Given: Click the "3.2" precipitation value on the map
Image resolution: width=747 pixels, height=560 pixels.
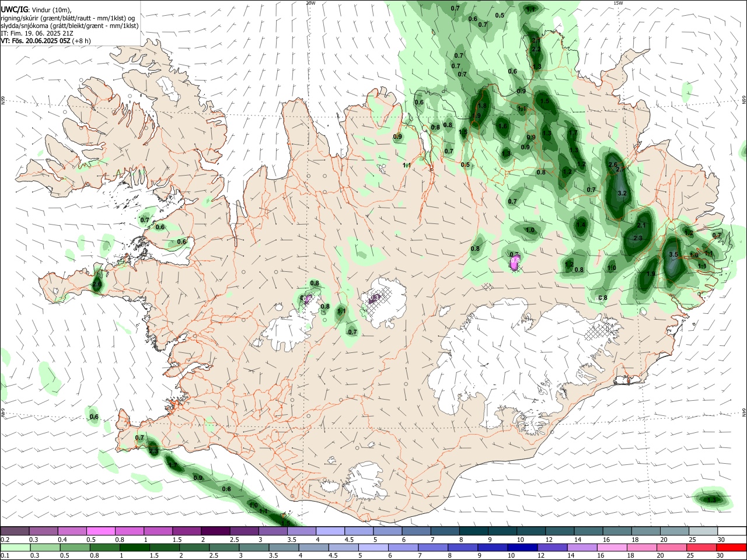Looking at the screenshot, I should click(622, 193).
